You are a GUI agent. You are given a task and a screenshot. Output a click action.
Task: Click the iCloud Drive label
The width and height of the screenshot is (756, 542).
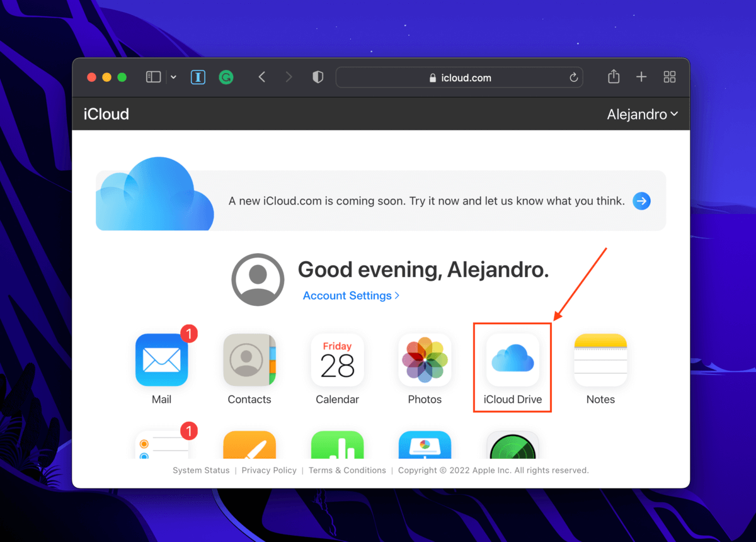click(513, 400)
